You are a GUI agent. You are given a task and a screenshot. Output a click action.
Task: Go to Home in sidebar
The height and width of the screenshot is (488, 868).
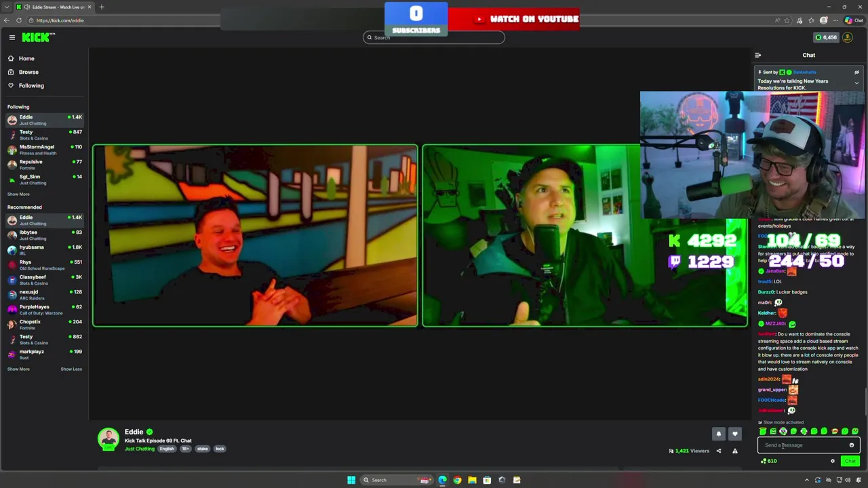tap(44, 58)
